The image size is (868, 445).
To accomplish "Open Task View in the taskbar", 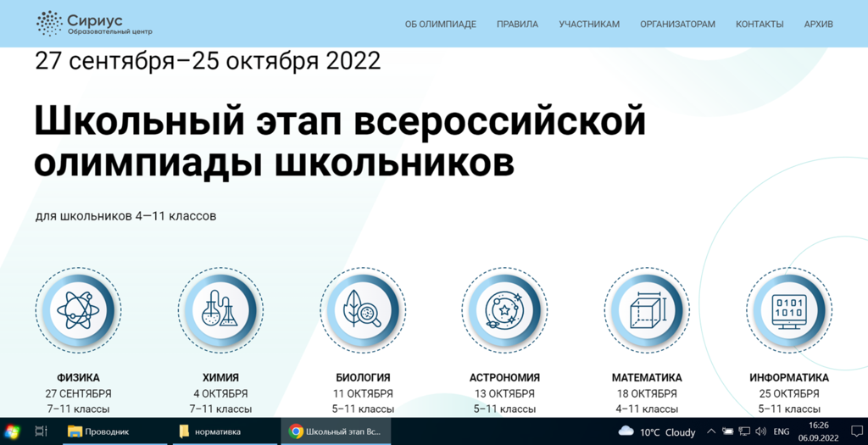I will (x=41, y=431).
